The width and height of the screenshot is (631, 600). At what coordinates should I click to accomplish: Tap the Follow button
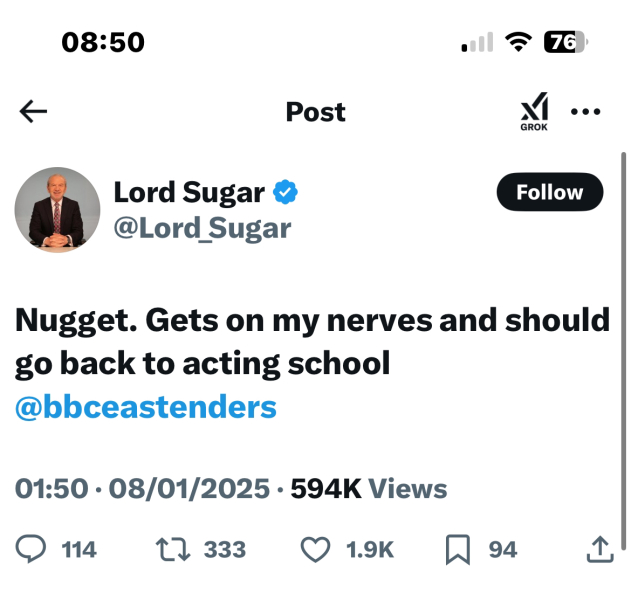[549, 192]
